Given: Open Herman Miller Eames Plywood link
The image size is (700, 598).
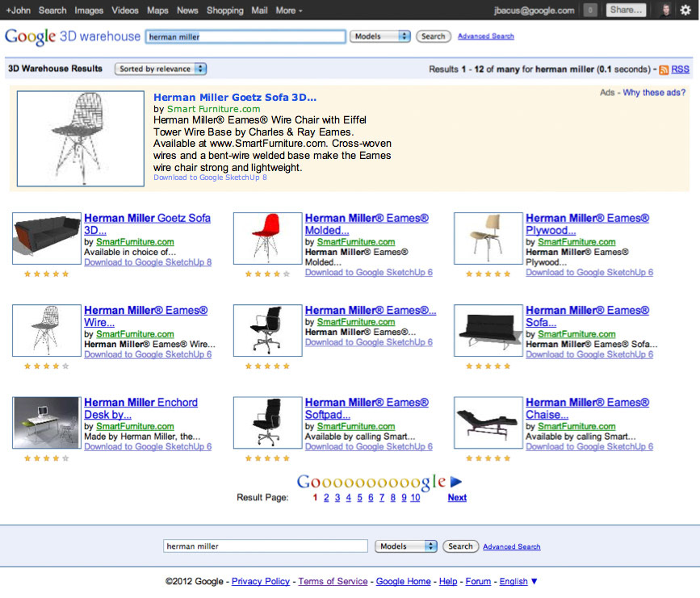Looking at the screenshot, I should click(x=587, y=224).
